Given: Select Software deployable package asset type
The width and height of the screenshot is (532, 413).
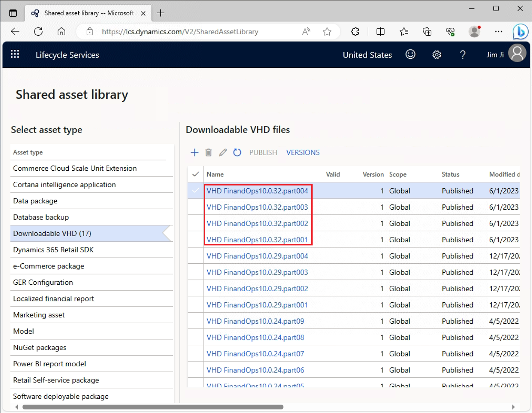Looking at the screenshot, I should click(92, 396).
